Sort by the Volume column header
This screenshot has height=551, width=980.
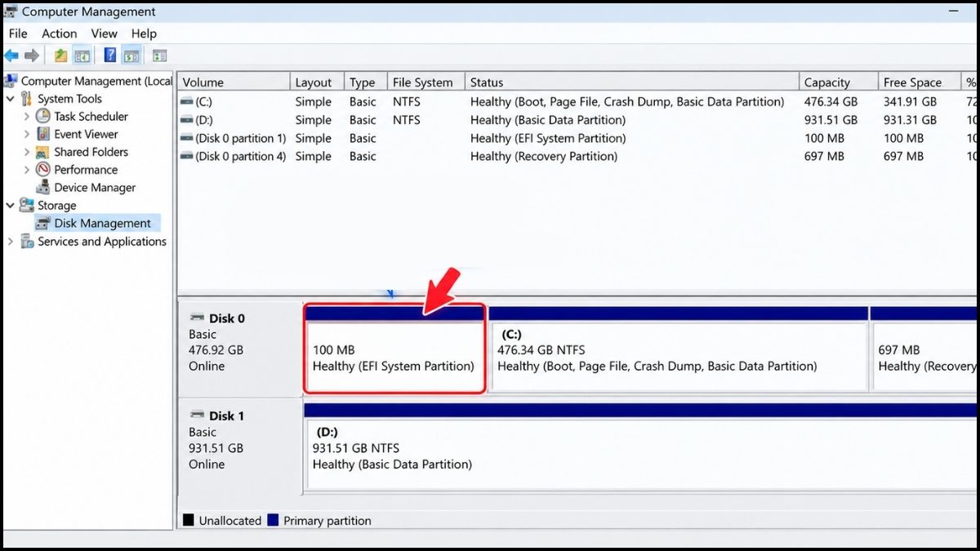tap(234, 82)
